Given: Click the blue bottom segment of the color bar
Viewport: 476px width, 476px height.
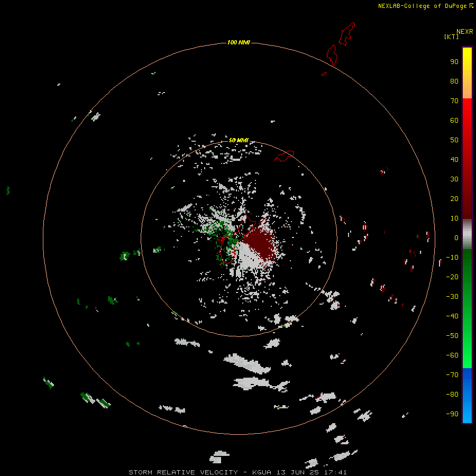Looking at the screenshot, I should pyautogui.click(x=467, y=396).
